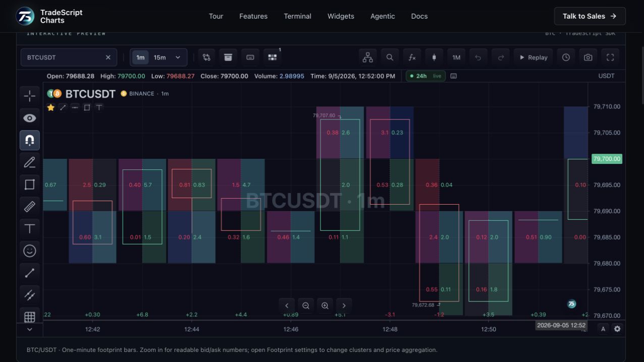644x362 pixels.
Task: Redo the last chart action
Action: [x=501, y=57]
